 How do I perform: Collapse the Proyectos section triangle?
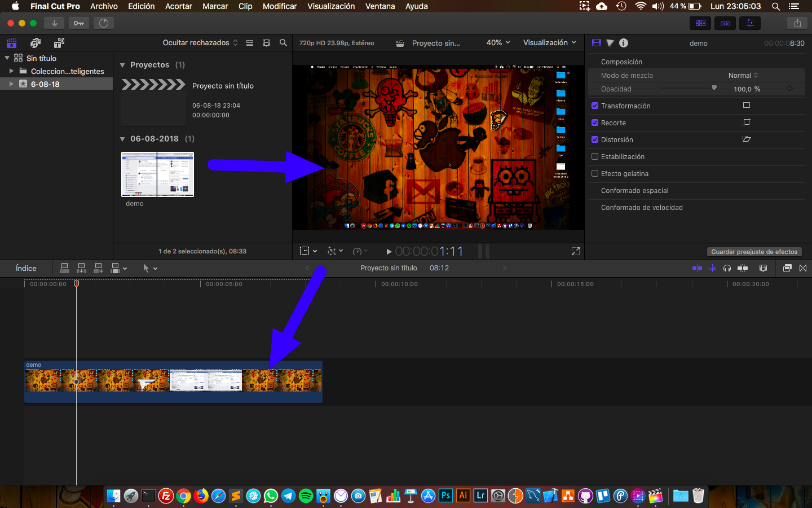click(x=122, y=65)
